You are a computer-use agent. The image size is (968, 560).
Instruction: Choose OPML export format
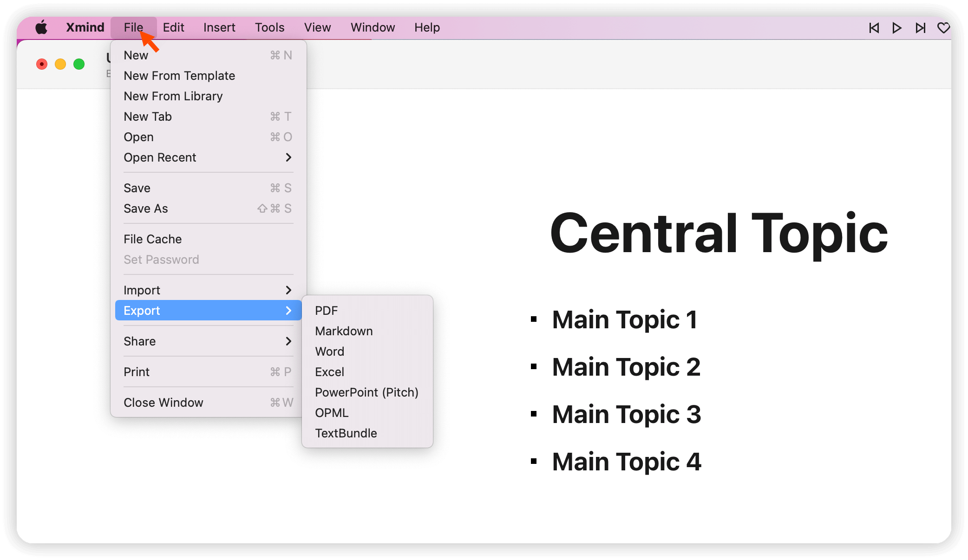pyautogui.click(x=332, y=413)
